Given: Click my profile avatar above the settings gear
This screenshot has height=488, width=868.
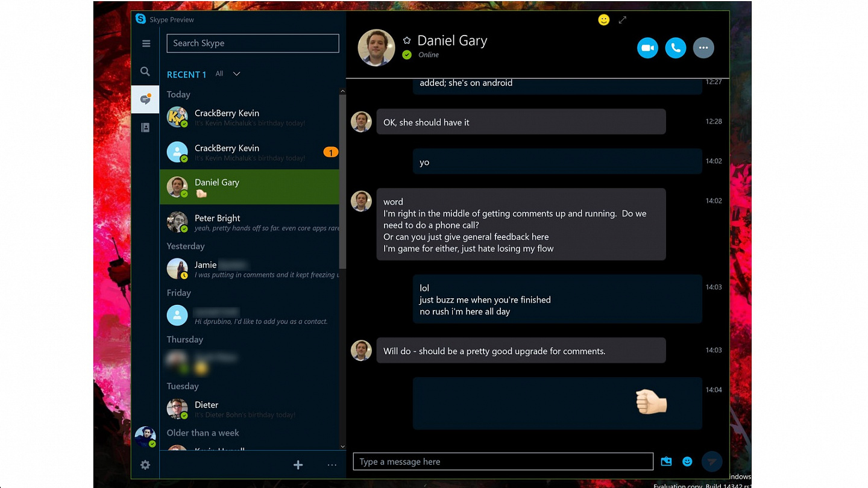Looking at the screenshot, I should (145, 436).
